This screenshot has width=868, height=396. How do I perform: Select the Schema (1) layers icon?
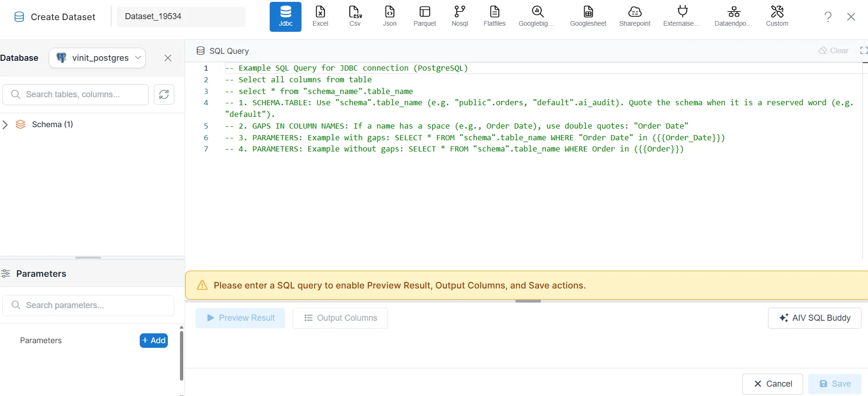[x=21, y=124]
